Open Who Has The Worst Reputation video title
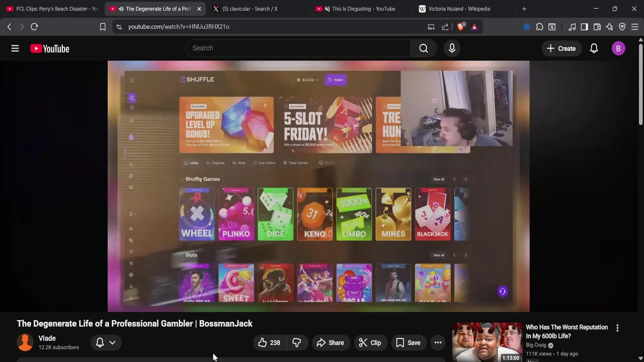The width and height of the screenshot is (644, 362). (x=567, y=331)
